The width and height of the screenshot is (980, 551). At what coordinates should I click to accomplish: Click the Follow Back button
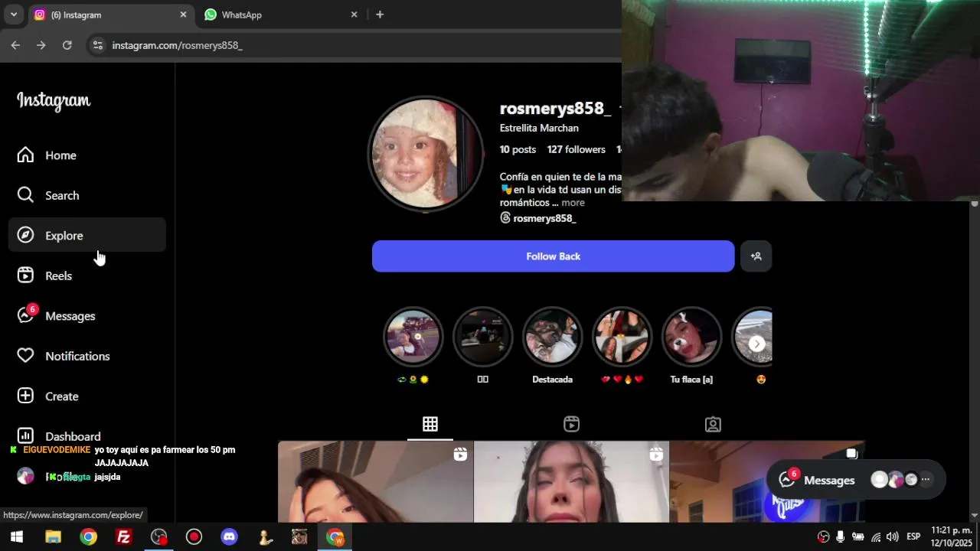click(x=553, y=256)
